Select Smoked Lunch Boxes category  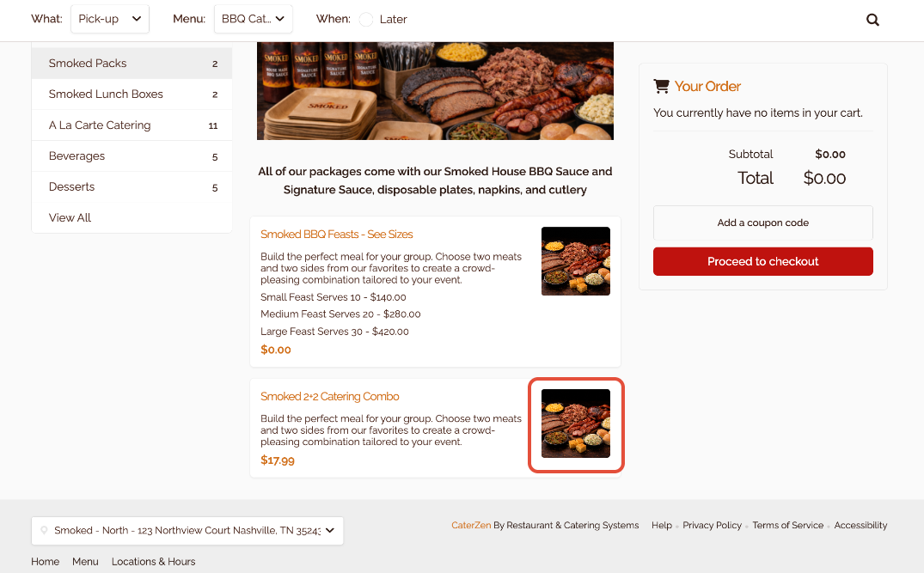pos(132,94)
